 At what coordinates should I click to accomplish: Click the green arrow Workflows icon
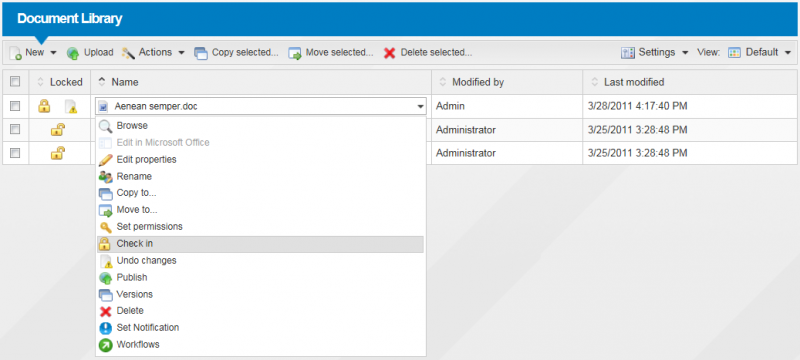(x=105, y=345)
